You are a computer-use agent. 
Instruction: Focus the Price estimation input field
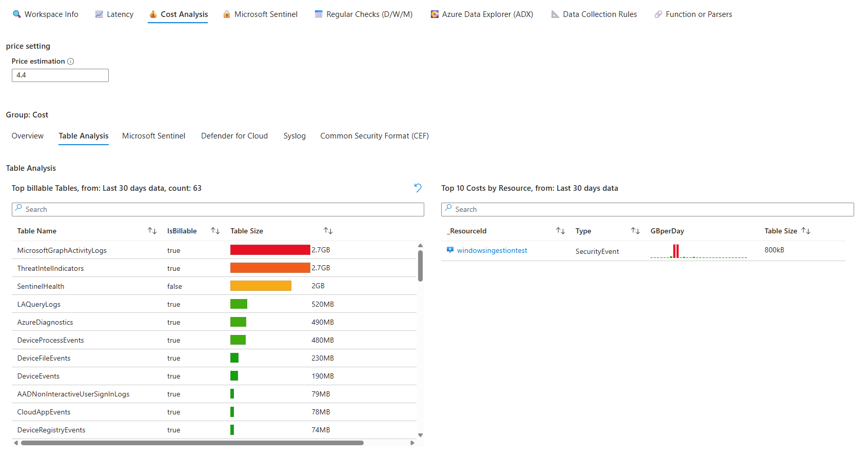coord(60,75)
